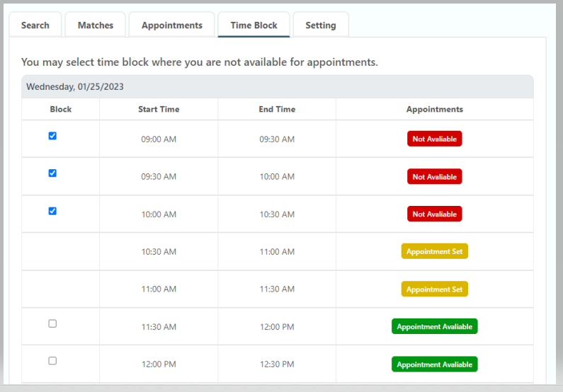Click the 12:00 PM start time cell

point(159,364)
